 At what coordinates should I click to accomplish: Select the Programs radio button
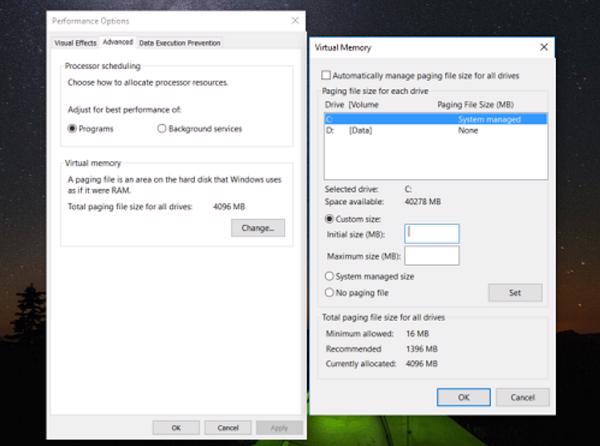point(72,129)
